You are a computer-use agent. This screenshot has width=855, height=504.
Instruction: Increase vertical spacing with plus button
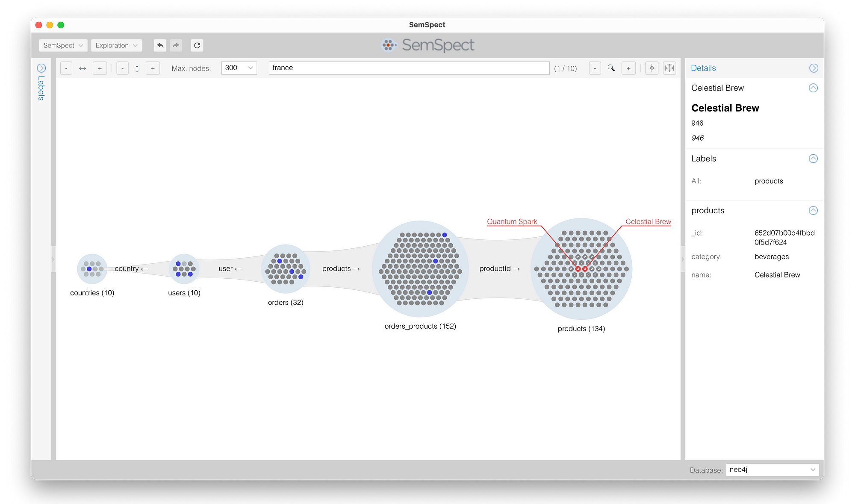pos(153,68)
